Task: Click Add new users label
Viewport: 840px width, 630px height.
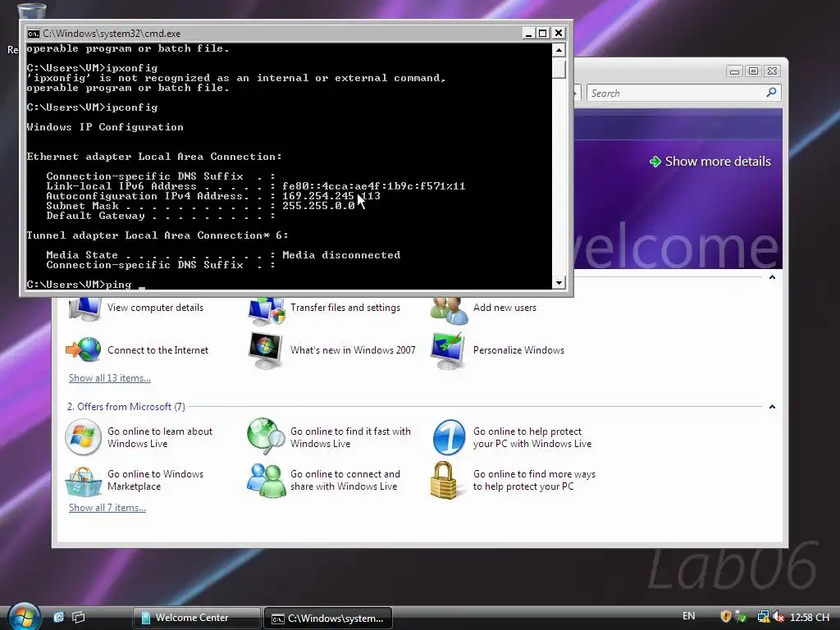Action: point(504,308)
